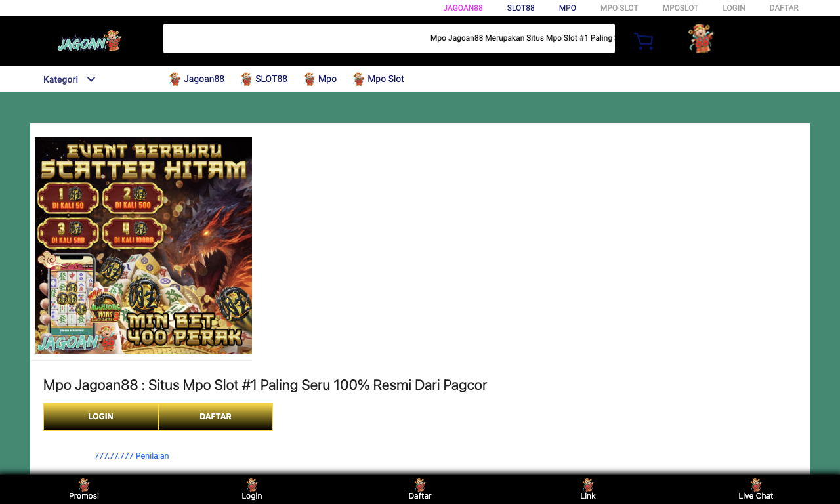Select the SLOT88 category tab
The width and height of the screenshot is (840, 504).
264,79
